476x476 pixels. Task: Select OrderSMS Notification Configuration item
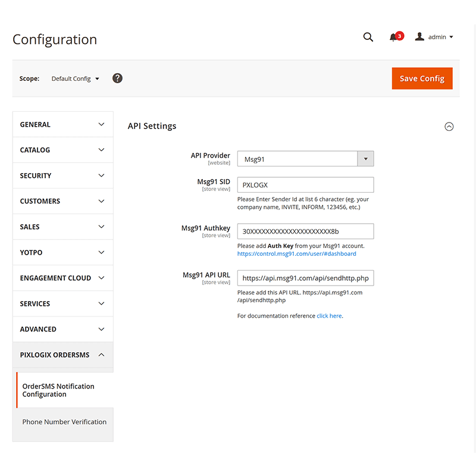65,390
